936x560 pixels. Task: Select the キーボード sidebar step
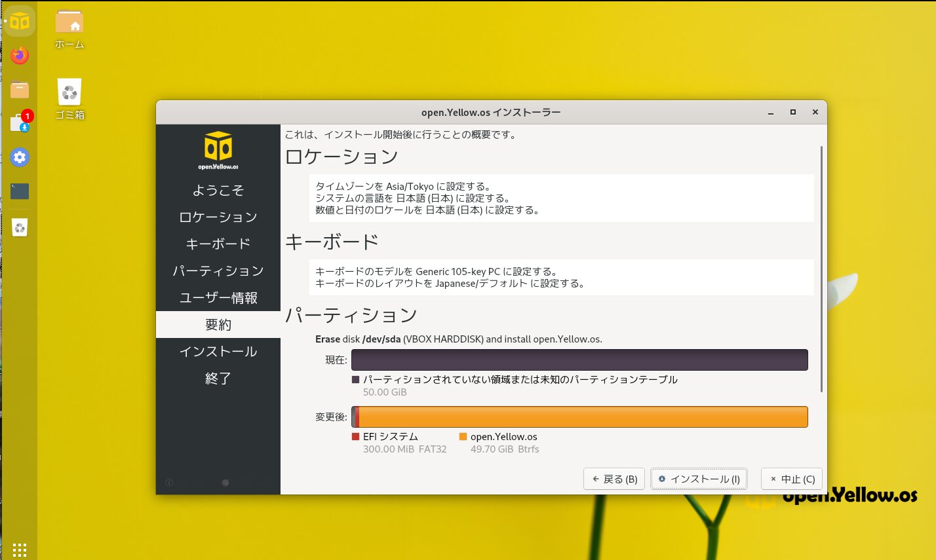coord(218,244)
